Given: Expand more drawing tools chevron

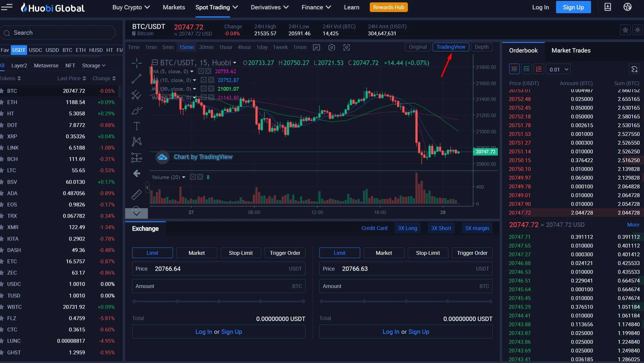Looking at the screenshot, I should (x=136, y=213).
